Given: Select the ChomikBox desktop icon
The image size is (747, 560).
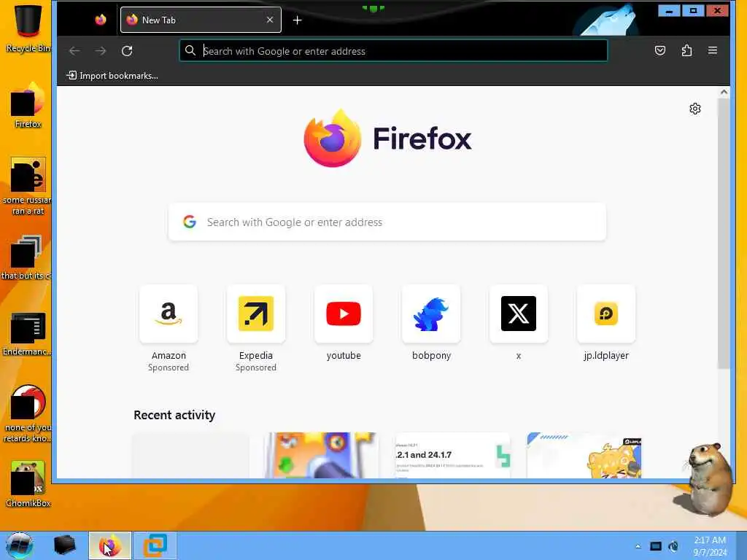Looking at the screenshot, I should click(28, 484).
